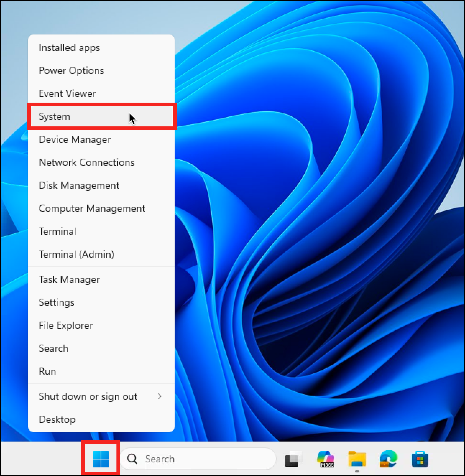
Task: Launch Disk Management from the menu
Action: pos(79,186)
